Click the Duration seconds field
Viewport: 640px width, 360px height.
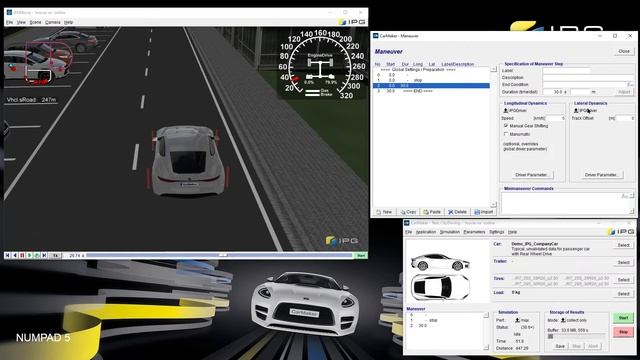[x=553, y=92]
